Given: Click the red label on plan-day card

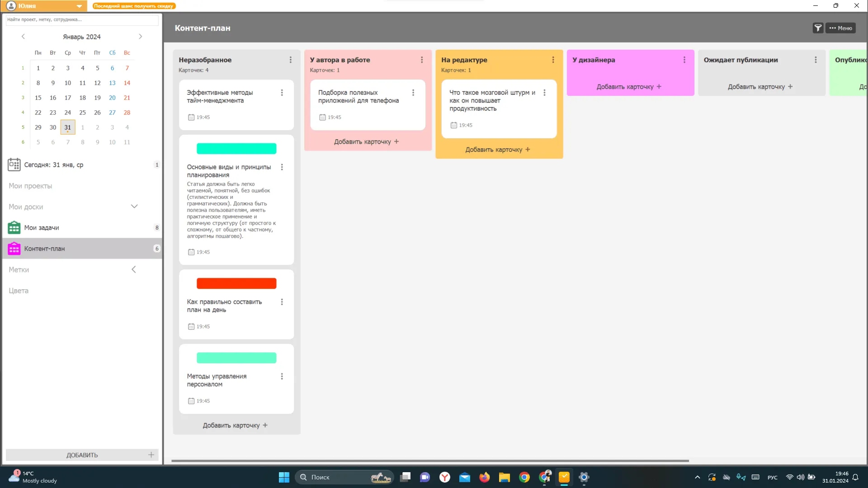Looking at the screenshot, I should tap(236, 283).
